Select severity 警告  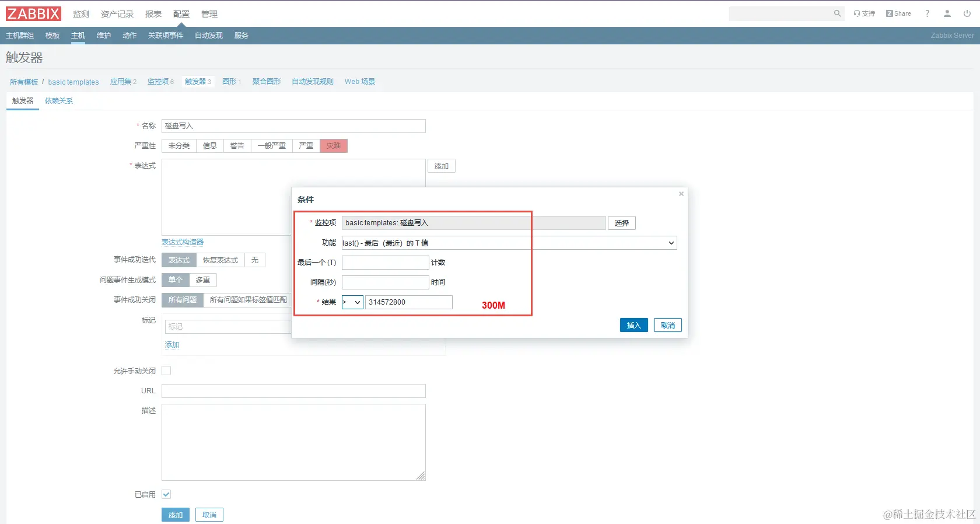coord(237,146)
